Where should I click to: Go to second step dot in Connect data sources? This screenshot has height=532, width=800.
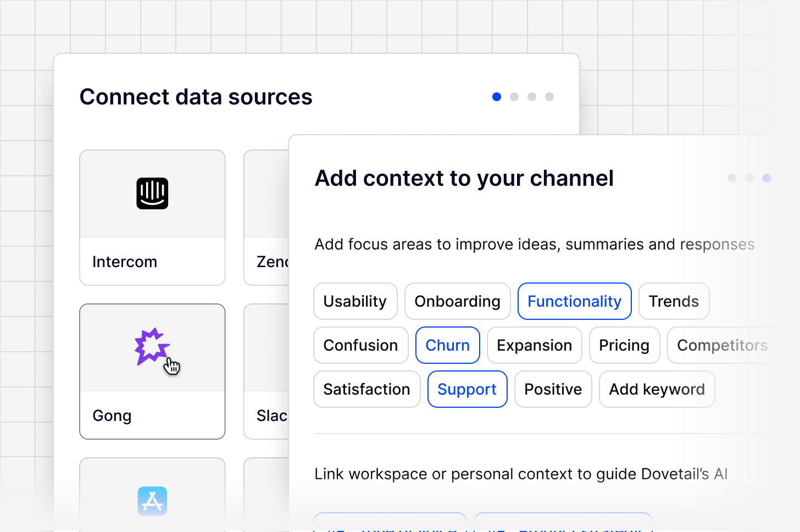pos(514,97)
